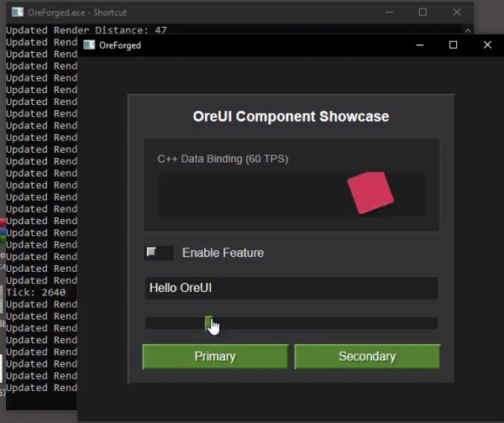Click the 'OreUI Component Showcase' heading
Image resolution: width=504 pixels, height=423 pixels.
click(x=291, y=117)
